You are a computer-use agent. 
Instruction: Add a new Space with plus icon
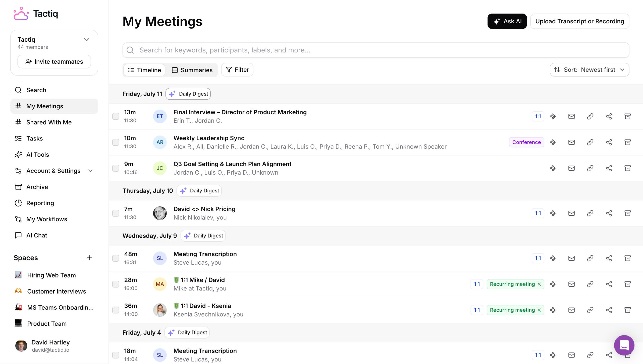(89, 258)
